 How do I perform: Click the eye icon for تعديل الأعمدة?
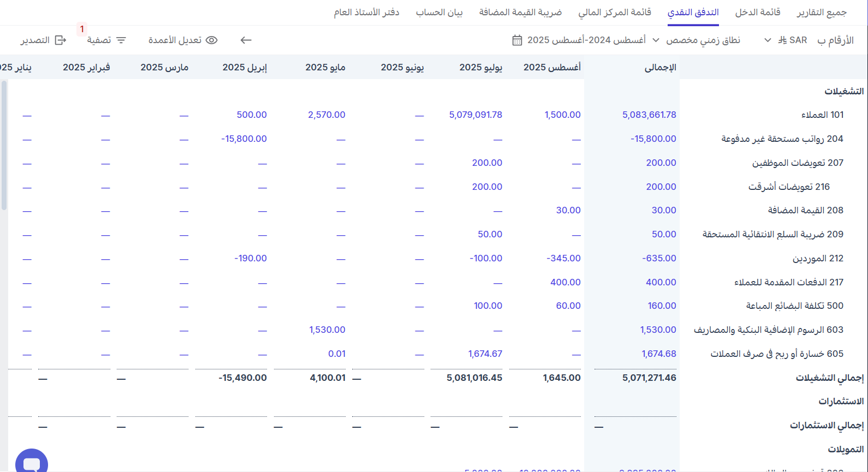(x=212, y=40)
